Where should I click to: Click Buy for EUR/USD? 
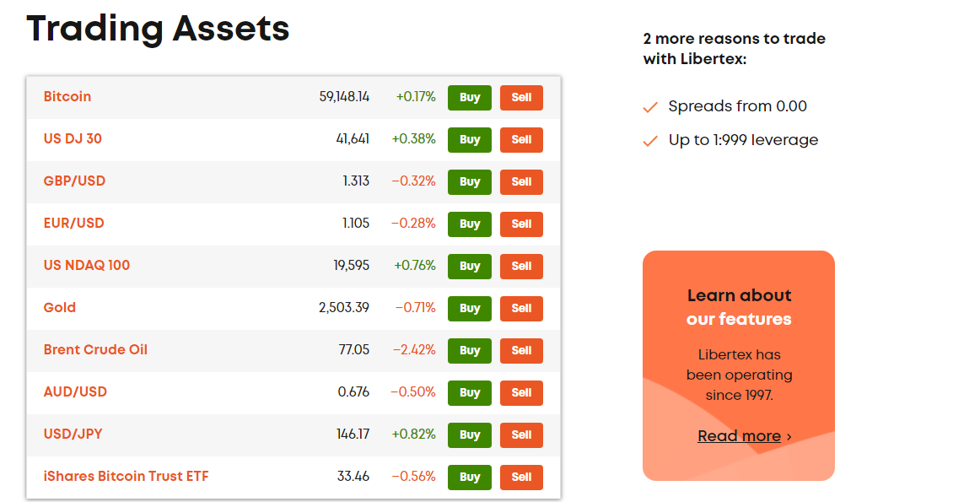[x=470, y=224]
